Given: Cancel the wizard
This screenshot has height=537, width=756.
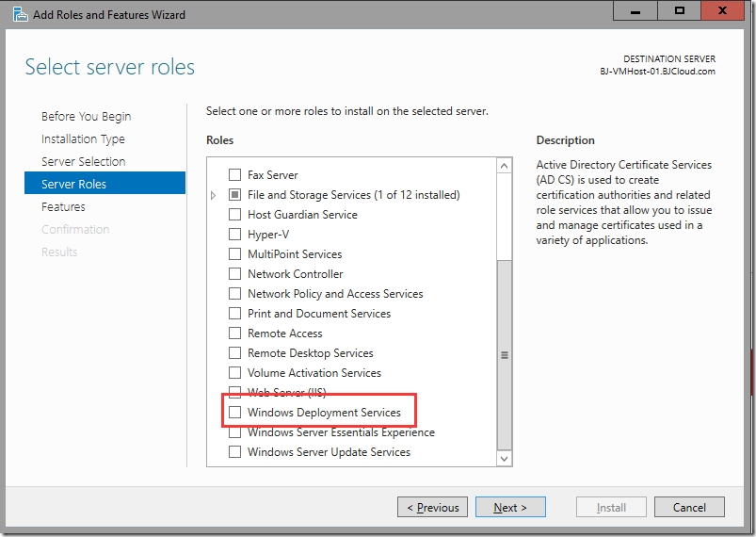Looking at the screenshot, I should [689, 507].
